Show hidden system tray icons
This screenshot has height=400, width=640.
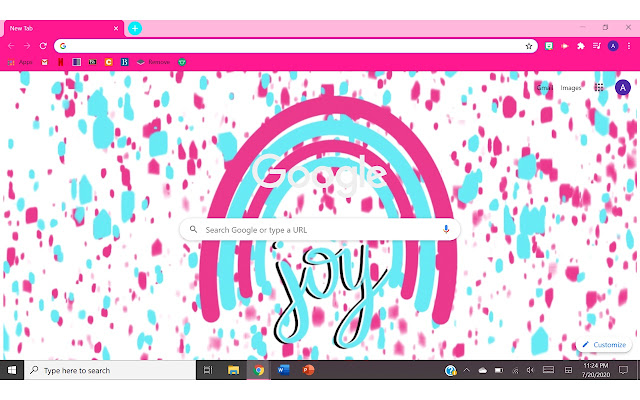click(x=467, y=371)
